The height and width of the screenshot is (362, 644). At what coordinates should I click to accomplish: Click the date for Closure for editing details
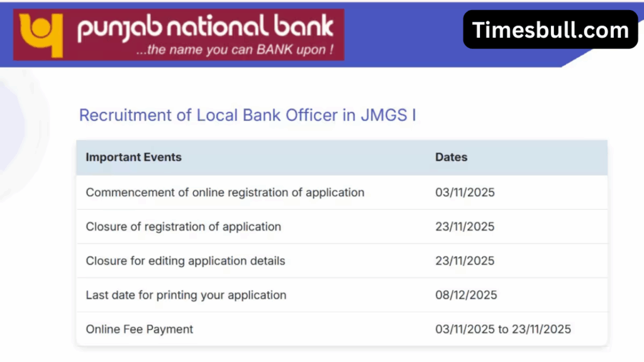coord(465,261)
